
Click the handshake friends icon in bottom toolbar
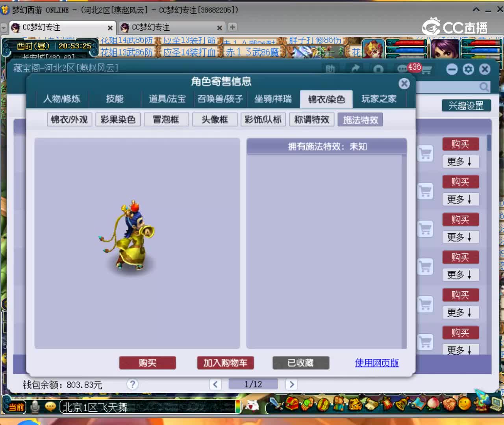pyautogui.click(x=449, y=404)
